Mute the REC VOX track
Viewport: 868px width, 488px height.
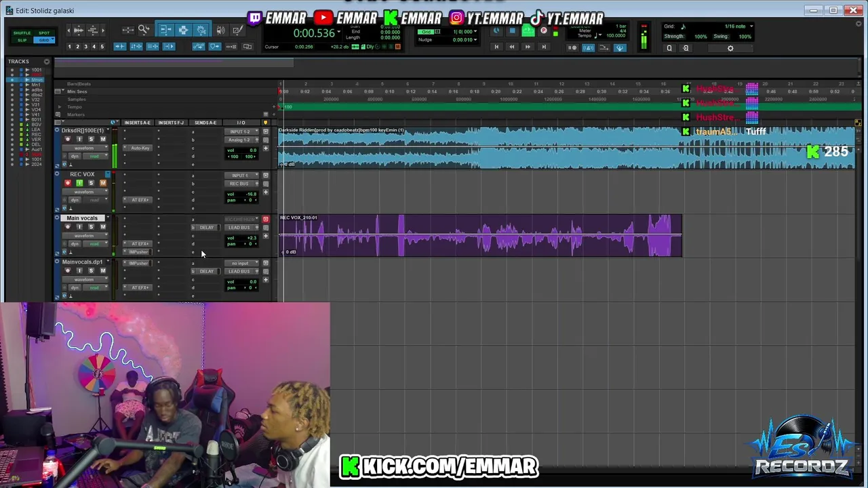point(103,183)
